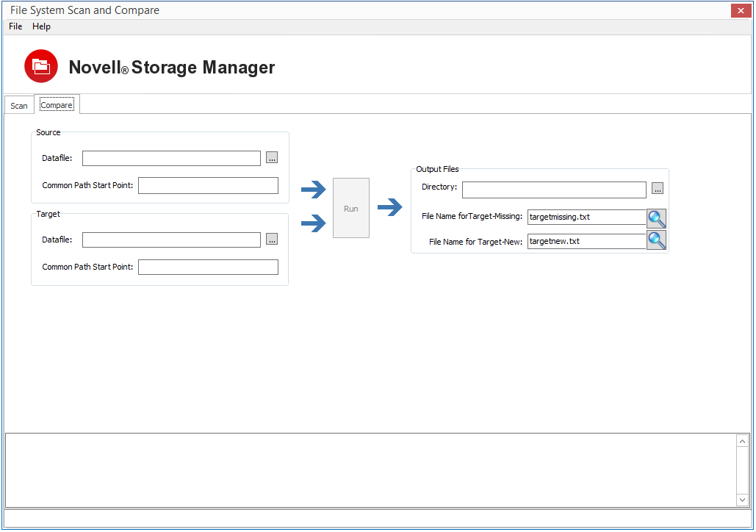
Task: Browse for output Directory with ellipsis button
Action: (658, 189)
